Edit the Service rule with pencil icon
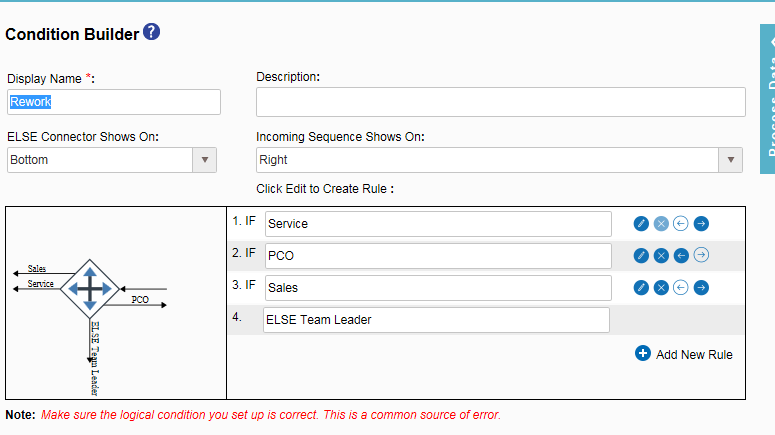 click(641, 224)
